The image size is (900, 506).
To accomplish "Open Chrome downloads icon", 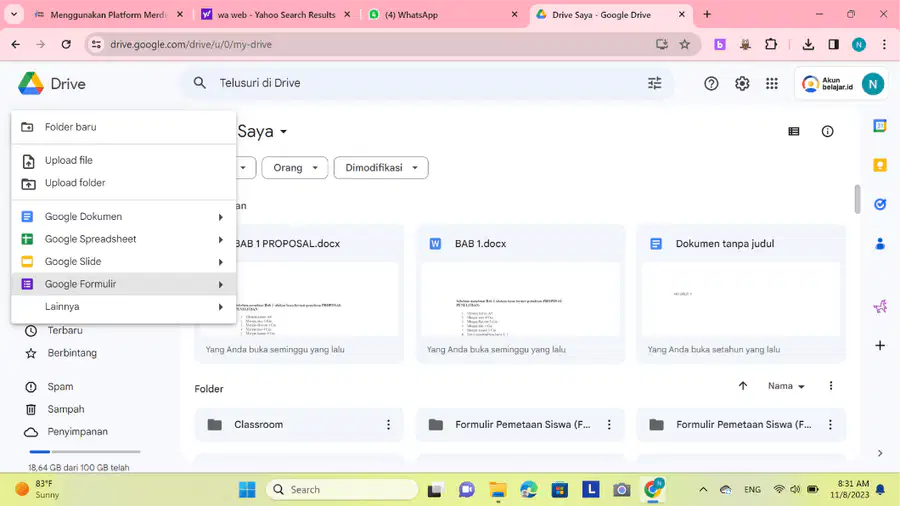I will [808, 44].
